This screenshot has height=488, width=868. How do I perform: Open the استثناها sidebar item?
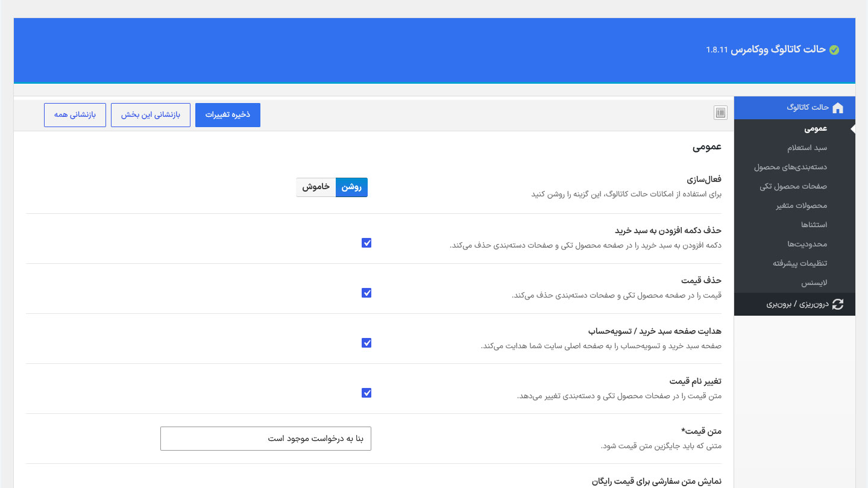794,225
